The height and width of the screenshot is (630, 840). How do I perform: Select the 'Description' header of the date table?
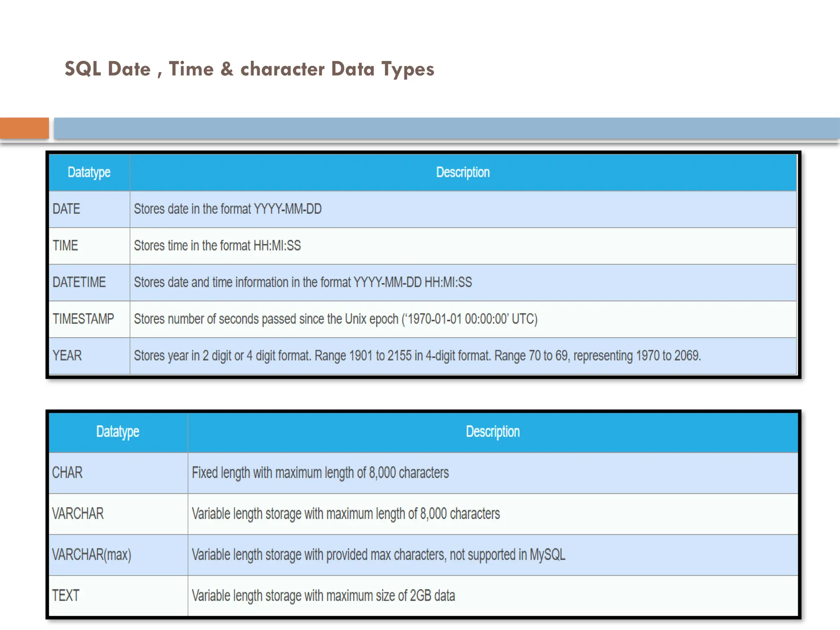[x=463, y=172]
